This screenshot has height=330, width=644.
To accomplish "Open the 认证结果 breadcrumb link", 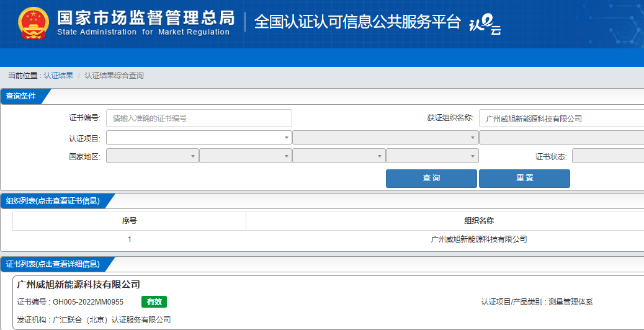I will tap(58, 76).
